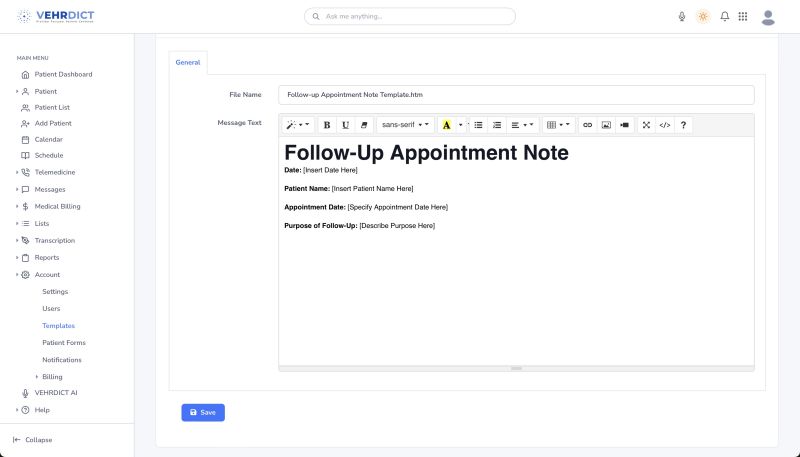Screen dimensions: 800x457
Task: Open the code view of editor
Action: (x=664, y=125)
